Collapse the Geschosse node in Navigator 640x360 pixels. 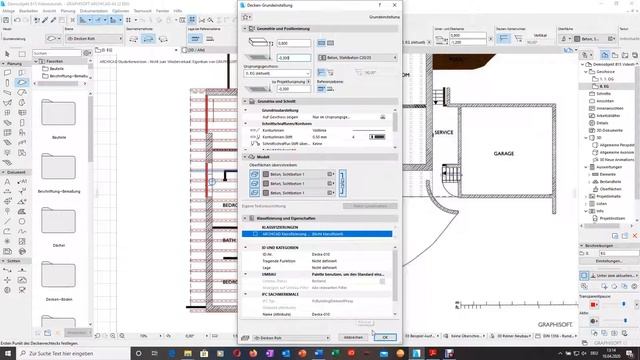click(x=586, y=72)
